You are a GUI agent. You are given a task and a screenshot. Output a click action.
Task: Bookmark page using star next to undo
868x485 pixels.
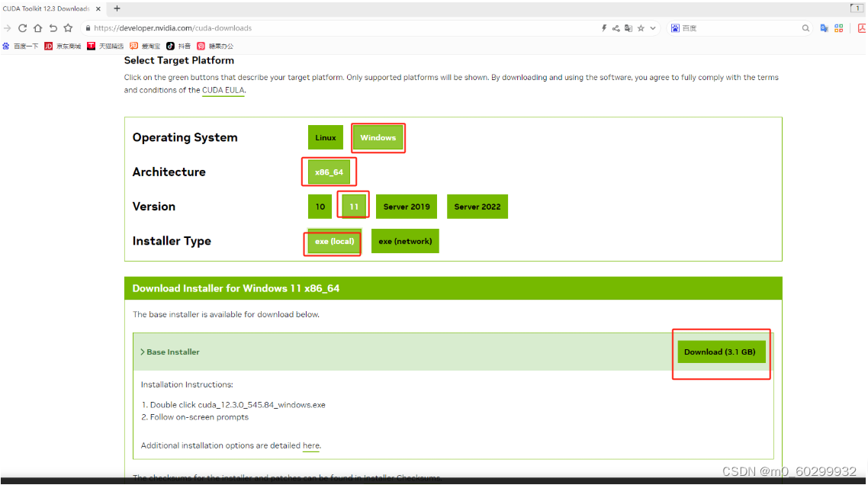coord(68,28)
